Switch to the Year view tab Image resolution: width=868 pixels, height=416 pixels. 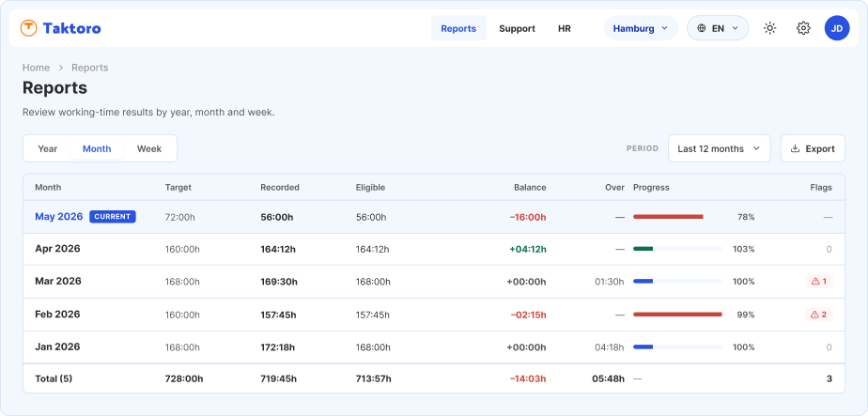pyautogui.click(x=48, y=148)
